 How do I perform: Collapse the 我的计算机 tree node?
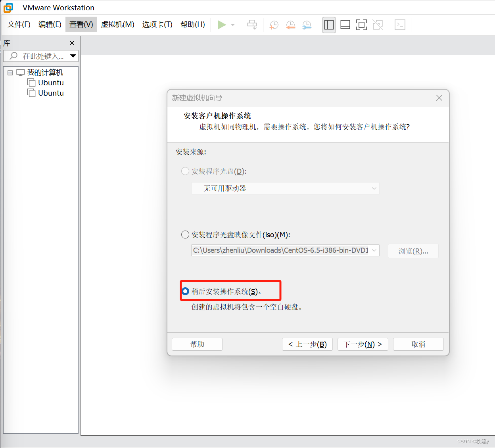tap(10, 73)
